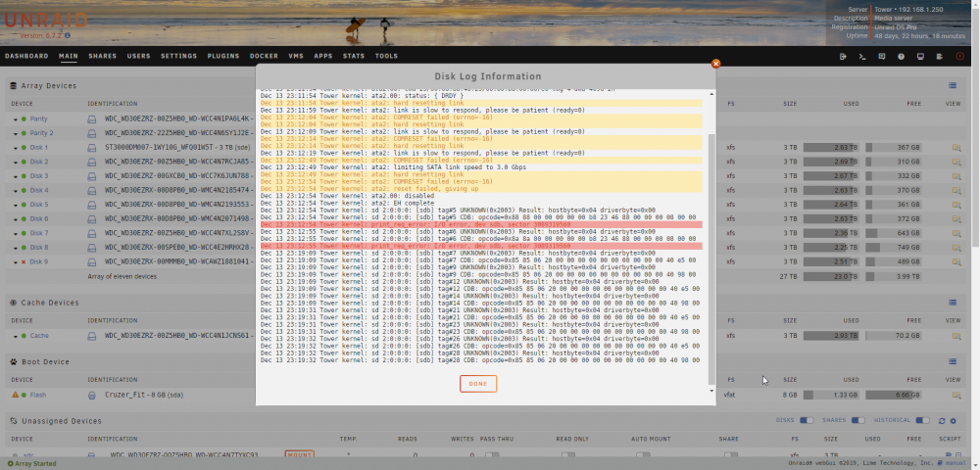The image size is (980, 470).
Task: Toggle the Historical switch
Action: coord(922,421)
